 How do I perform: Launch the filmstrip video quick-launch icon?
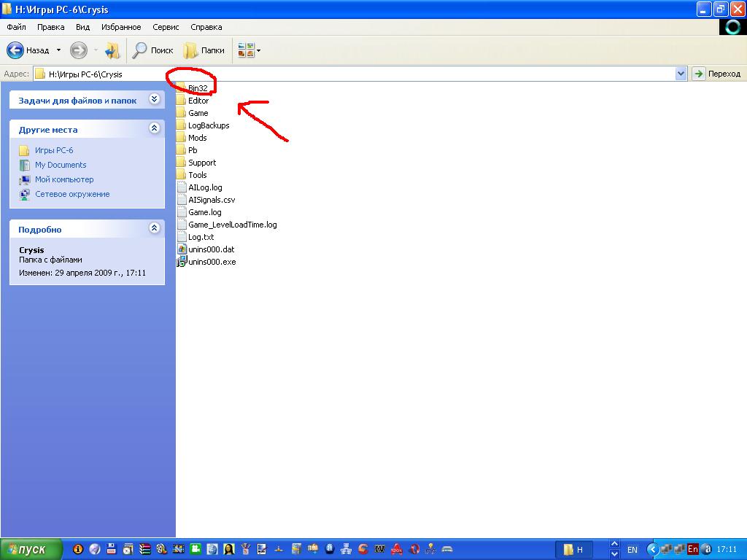point(179,549)
